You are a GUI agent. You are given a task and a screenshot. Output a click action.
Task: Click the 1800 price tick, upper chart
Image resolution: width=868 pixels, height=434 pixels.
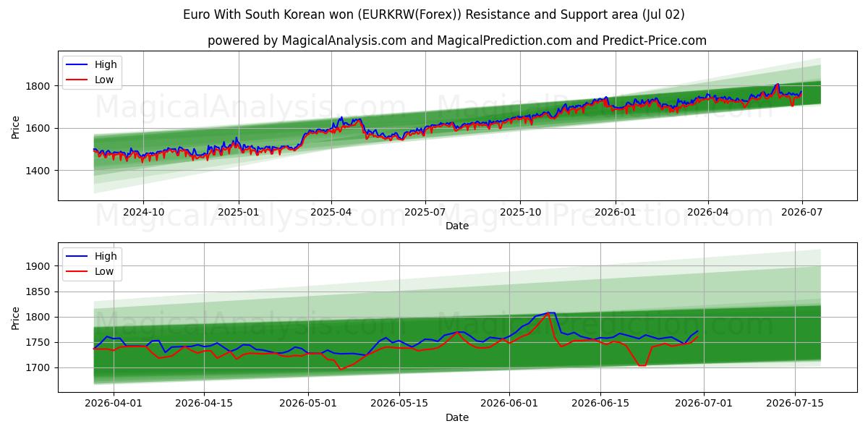click(x=39, y=86)
